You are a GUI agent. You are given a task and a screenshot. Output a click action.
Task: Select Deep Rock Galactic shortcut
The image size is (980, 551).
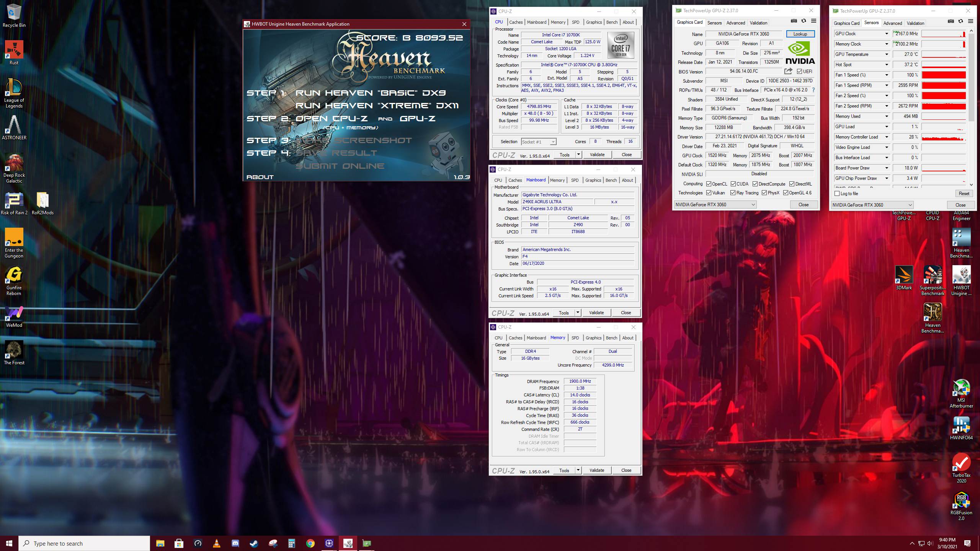tap(14, 168)
